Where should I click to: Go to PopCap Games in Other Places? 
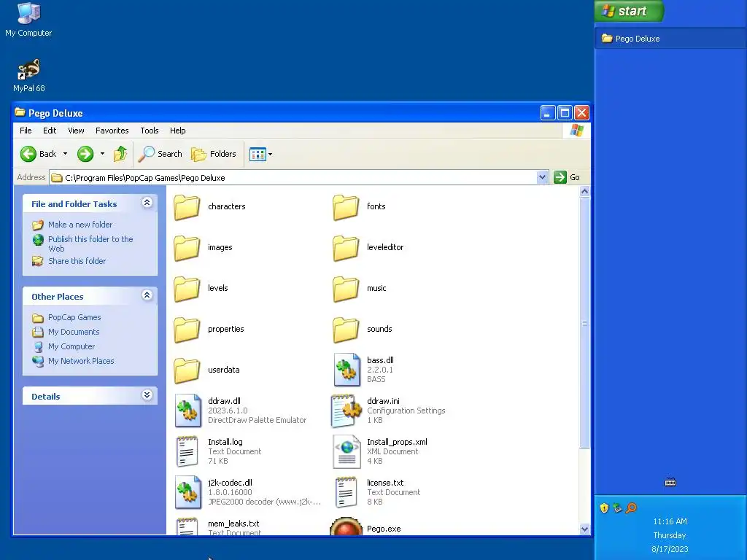pyautogui.click(x=74, y=317)
